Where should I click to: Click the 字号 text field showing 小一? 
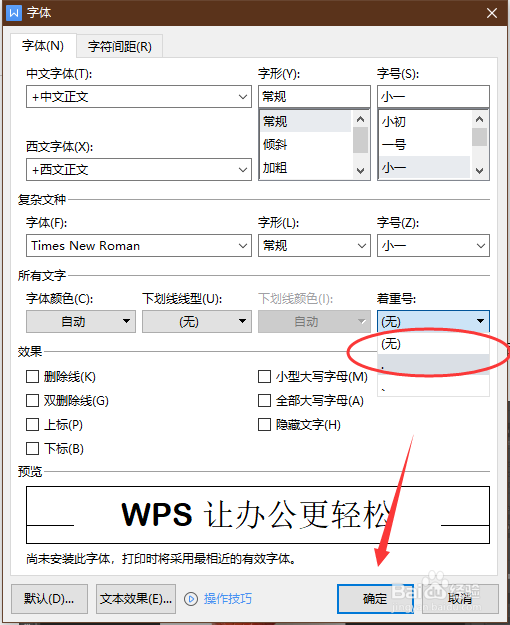point(433,96)
